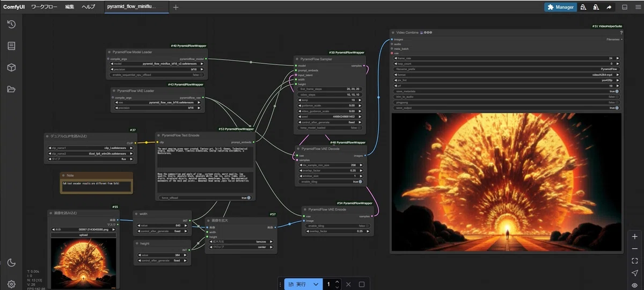Open settings gear in sidebar
The height and width of the screenshot is (290, 644).
tap(11, 284)
